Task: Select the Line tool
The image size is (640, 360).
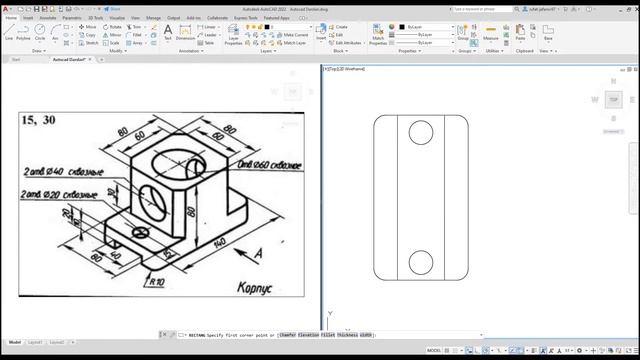Action: 9,32
